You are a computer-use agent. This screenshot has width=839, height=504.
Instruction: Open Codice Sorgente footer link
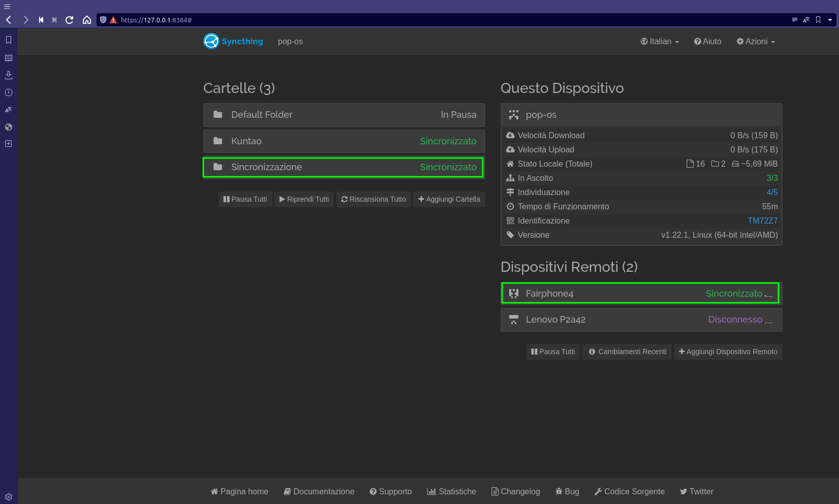[630, 491]
